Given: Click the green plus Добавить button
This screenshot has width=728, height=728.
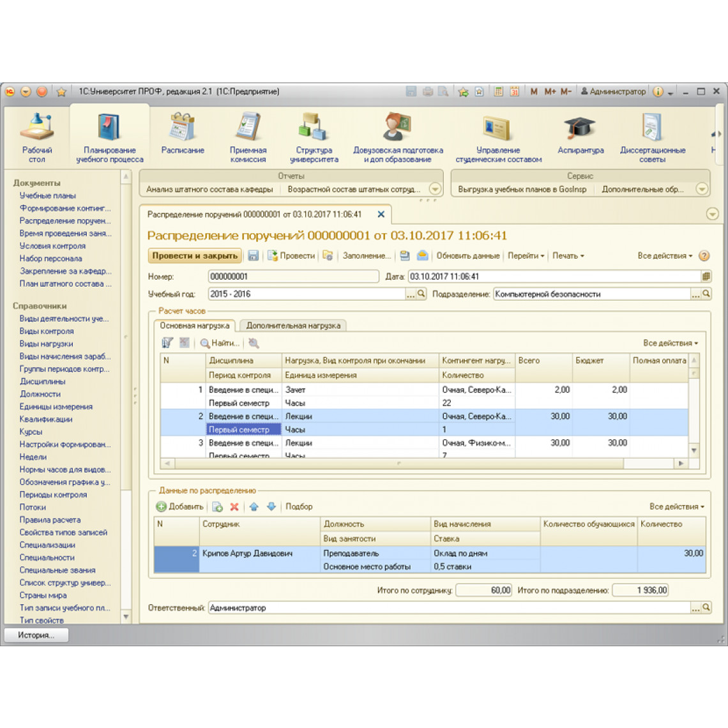Looking at the screenshot, I should [179, 506].
